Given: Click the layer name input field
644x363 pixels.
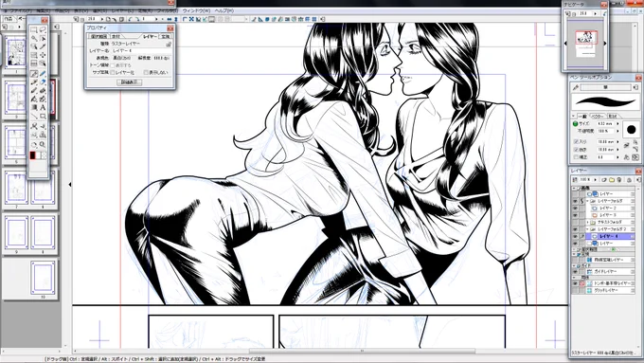Looking at the screenshot, I should click(x=141, y=50).
